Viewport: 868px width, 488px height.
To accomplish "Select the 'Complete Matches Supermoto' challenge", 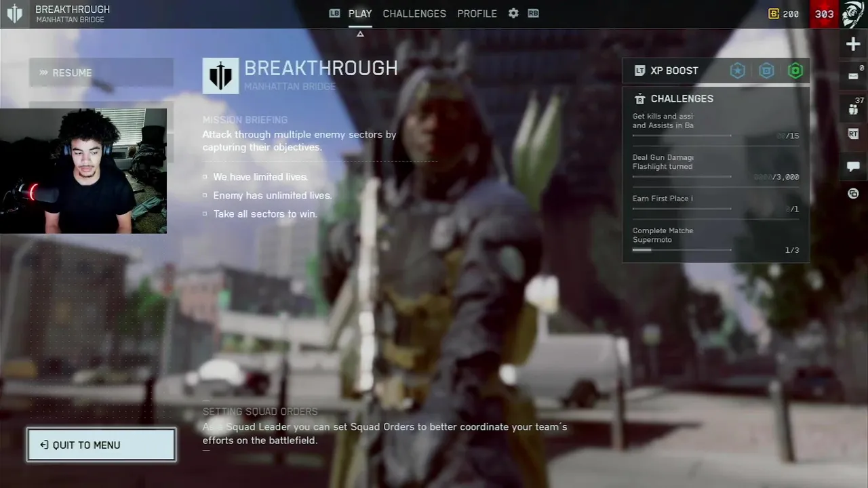I will 715,240.
